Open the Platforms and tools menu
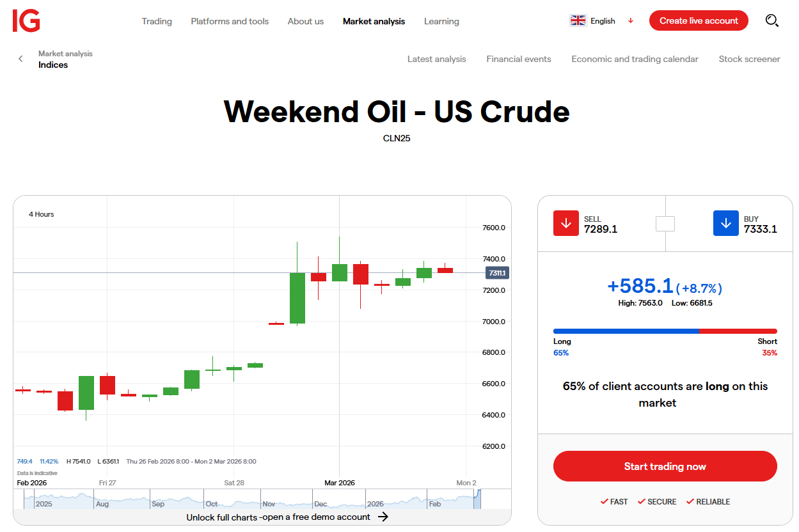This screenshot has width=799, height=532. click(x=230, y=21)
